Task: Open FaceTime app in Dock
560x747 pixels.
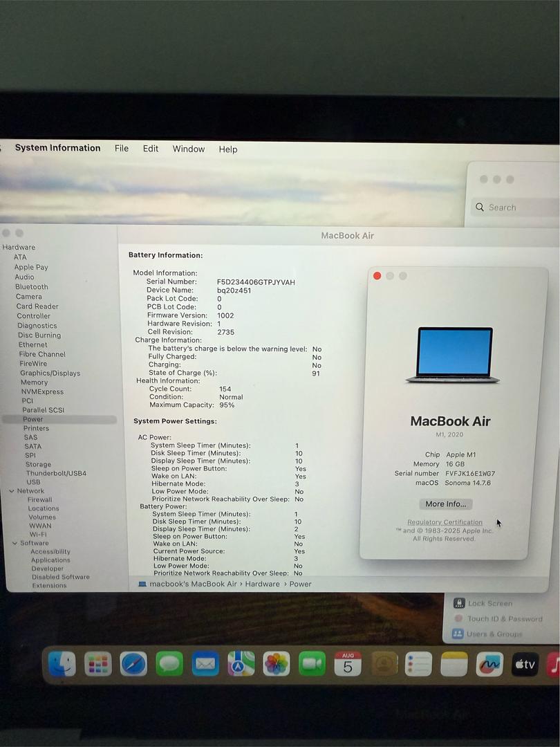Action: tap(312, 663)
